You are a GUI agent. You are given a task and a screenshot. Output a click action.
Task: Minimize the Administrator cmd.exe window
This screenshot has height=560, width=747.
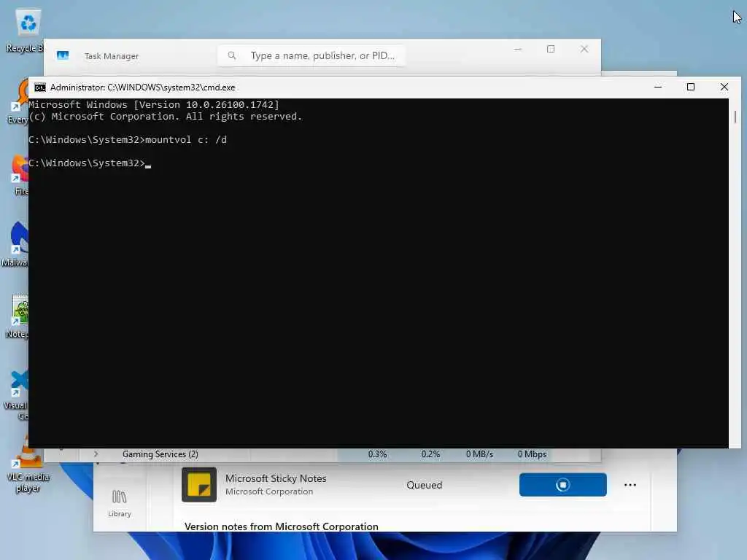click(658, 87)
